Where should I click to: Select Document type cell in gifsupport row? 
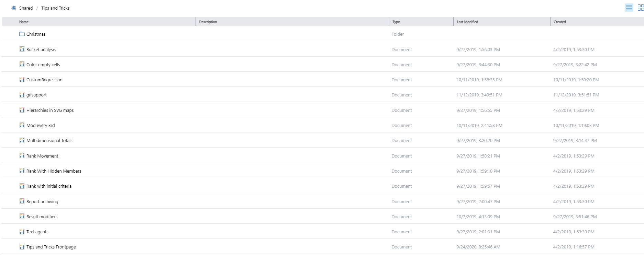click(x=401, y=95)
